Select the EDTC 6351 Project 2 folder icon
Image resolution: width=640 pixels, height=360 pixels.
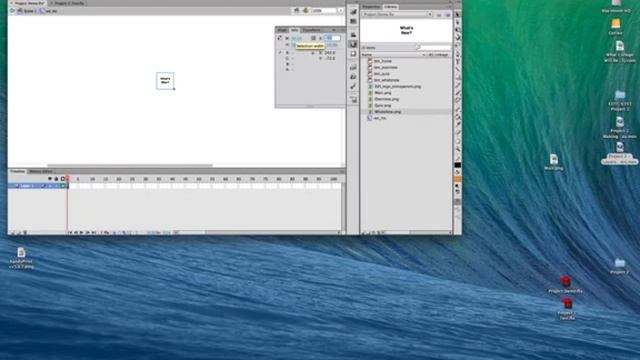click(x=620, y=101)
